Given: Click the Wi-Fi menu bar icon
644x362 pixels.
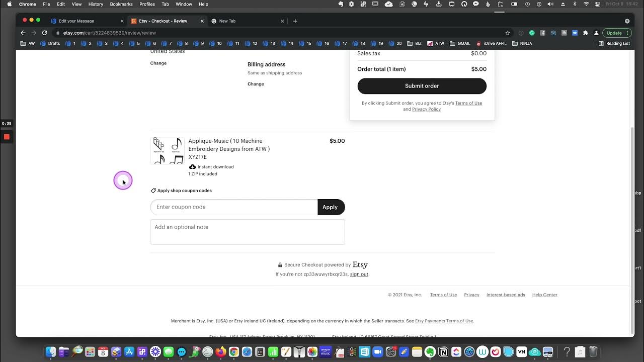Looking at the screenshot, I should (x=586, y=4).
